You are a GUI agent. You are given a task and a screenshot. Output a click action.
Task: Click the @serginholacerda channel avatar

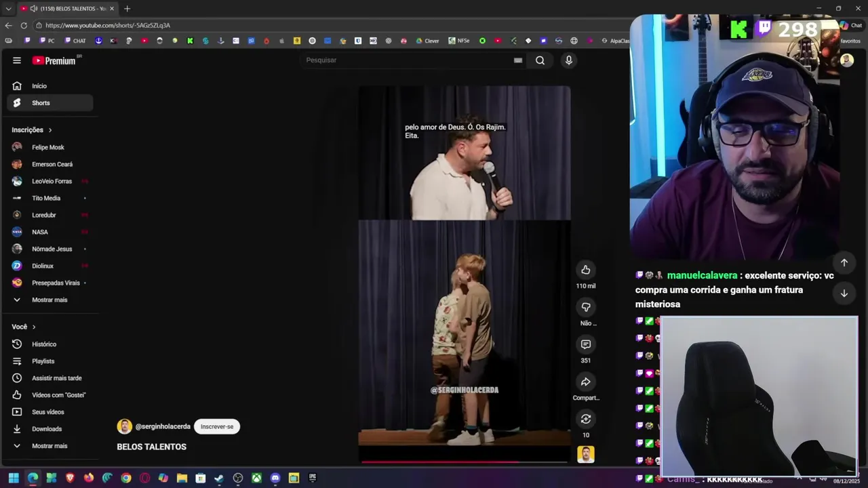click(124, 426)
